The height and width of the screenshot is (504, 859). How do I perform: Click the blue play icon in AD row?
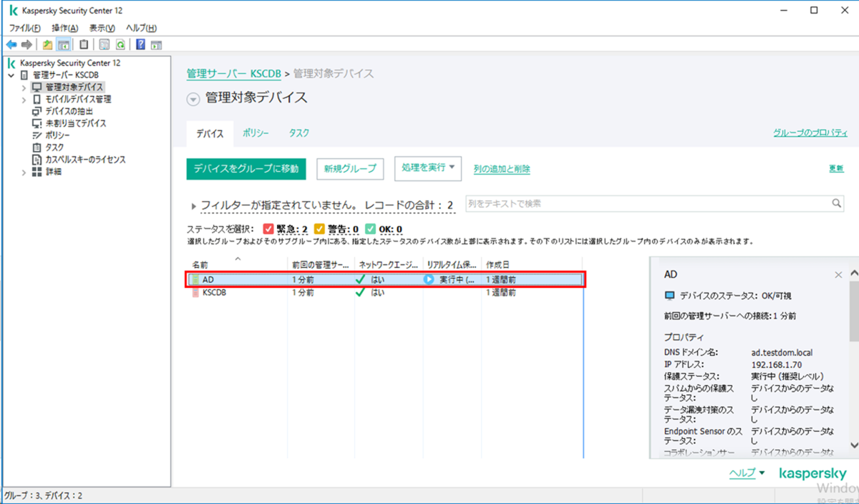pyautogui.click(x=429, y=280)
